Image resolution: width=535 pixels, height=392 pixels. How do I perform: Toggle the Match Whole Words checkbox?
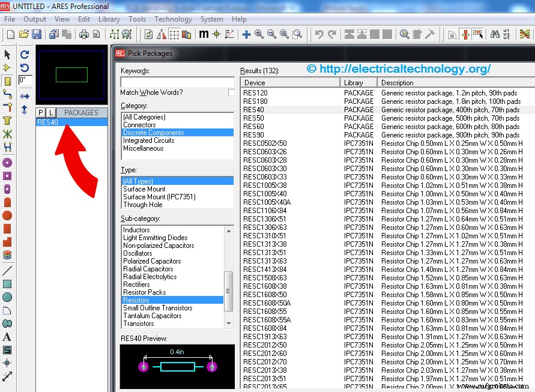(231, 92)
